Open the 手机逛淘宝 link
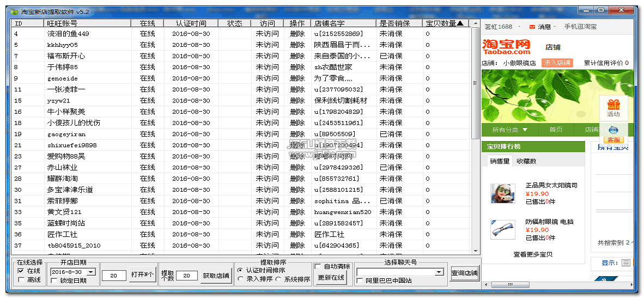The image size is (644, 299). tap(580, 27)
